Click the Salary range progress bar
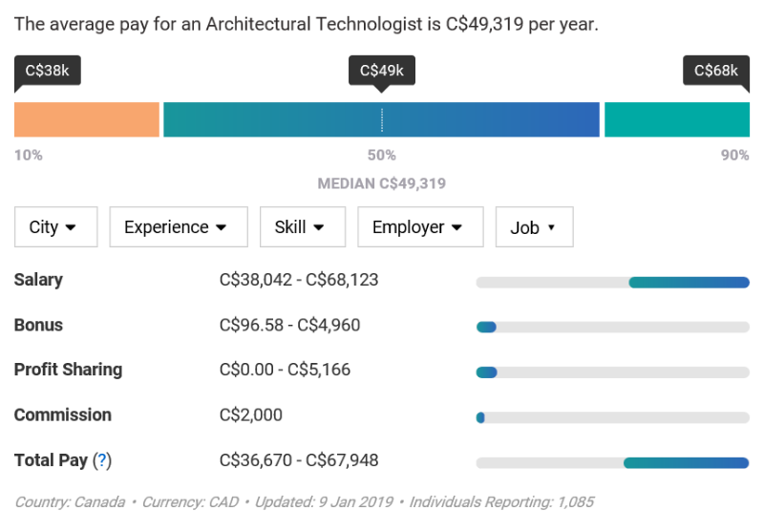The width and height of the screenshot is (764, 532). tap(612, 282)
